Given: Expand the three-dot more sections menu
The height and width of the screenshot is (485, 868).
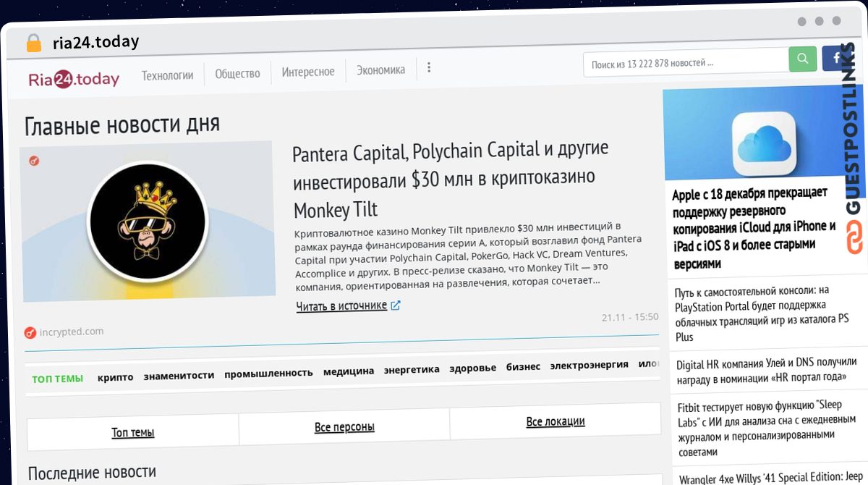Looking at the screenshot, I should coord(429,68).
